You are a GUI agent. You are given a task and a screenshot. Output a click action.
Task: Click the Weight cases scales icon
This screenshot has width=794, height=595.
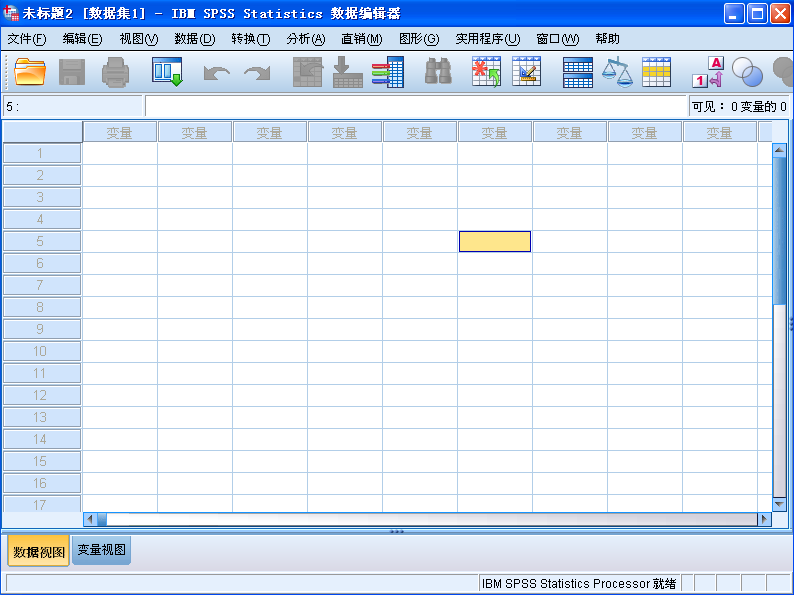pos(617,72)
